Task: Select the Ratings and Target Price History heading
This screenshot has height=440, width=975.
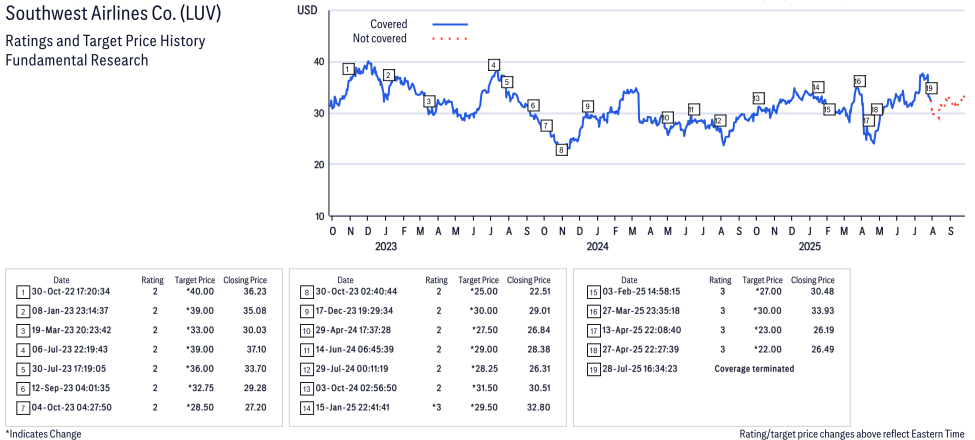Action: click(105, 42)
